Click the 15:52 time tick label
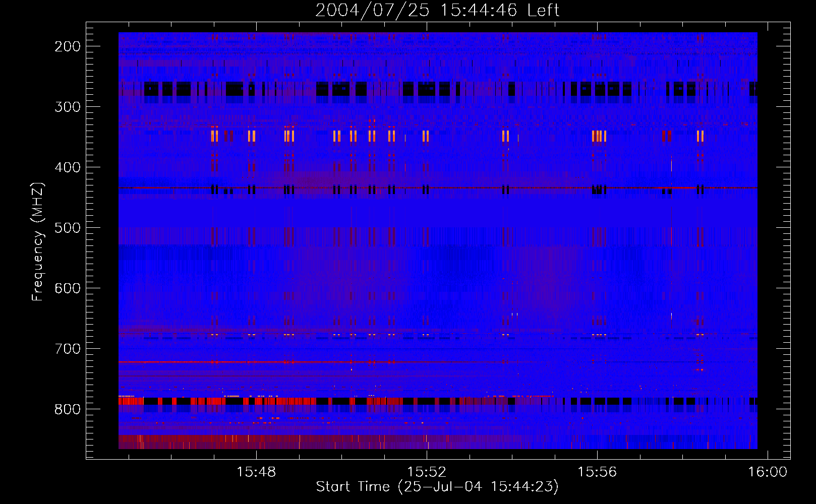This screenshot has height=504, width=816. click(427, 472)
